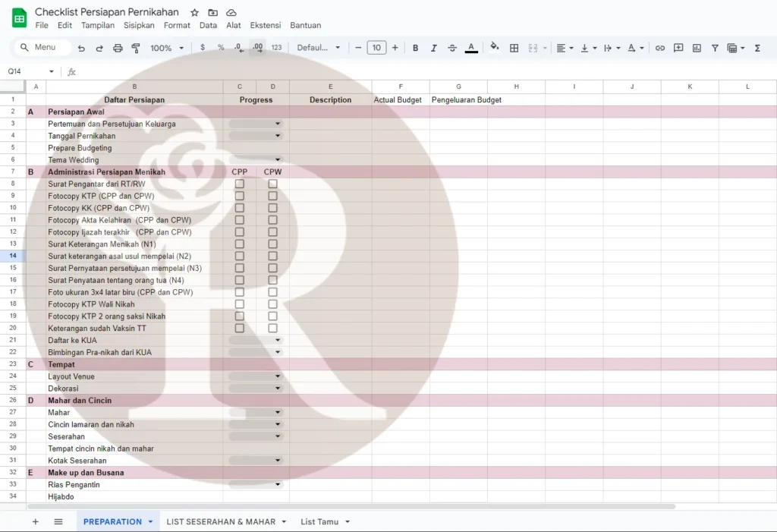
Task: Apply italic formatting
Action: 433,47
